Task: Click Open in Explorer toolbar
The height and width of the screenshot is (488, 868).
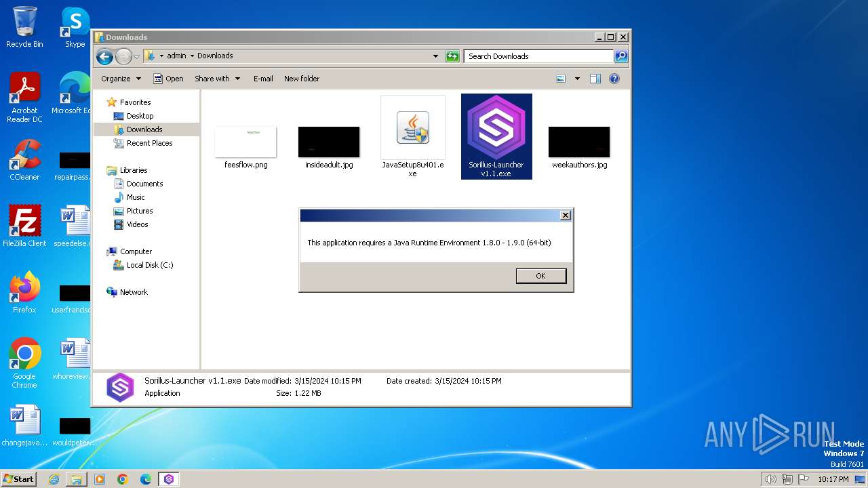Action: point(168,79)
